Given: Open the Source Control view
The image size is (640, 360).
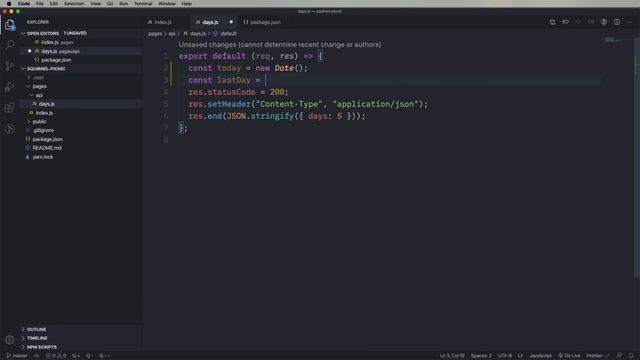Looking at the screenshot, I should tap(9, 66).
